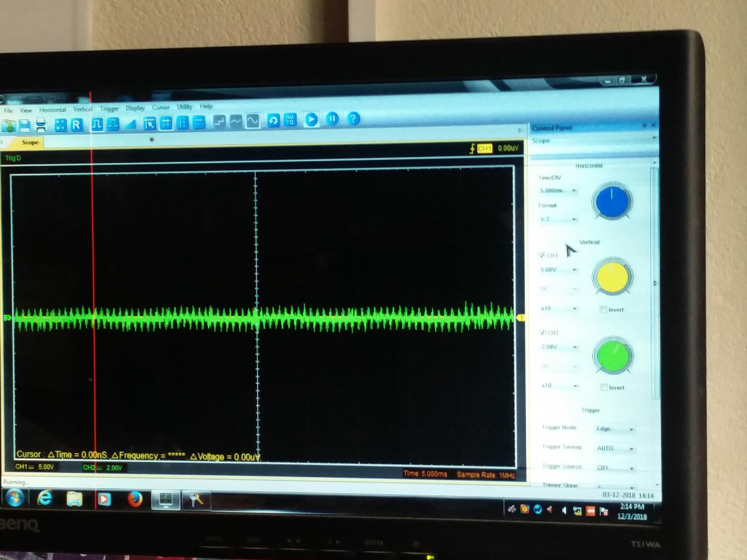Open Firefox from taskbar
The width and height of the screenshot is (747, 560).
point(135,499)
